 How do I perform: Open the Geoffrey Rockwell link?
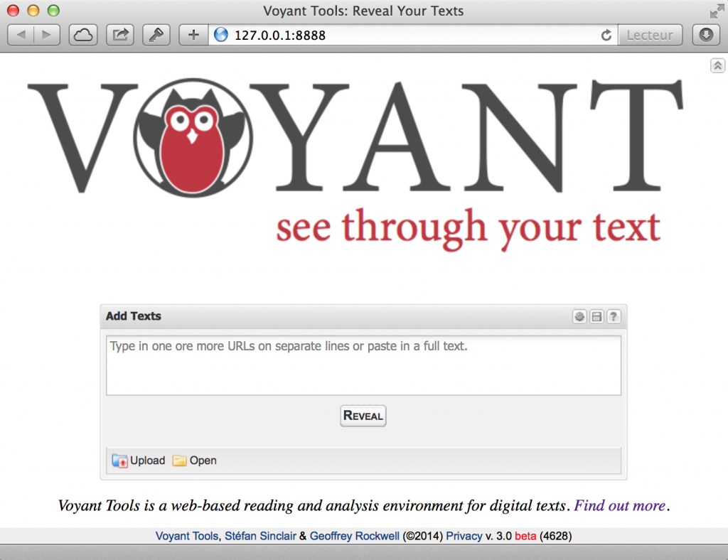[354, 536]
